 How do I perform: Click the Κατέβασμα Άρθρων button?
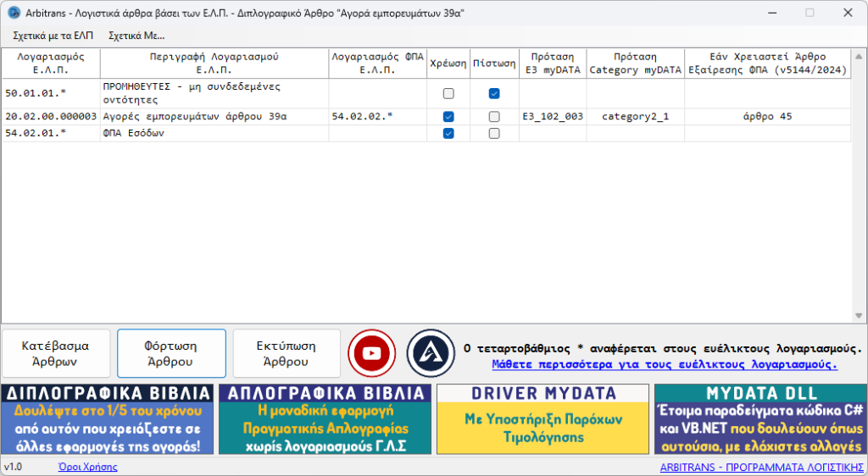click(56, 353)
